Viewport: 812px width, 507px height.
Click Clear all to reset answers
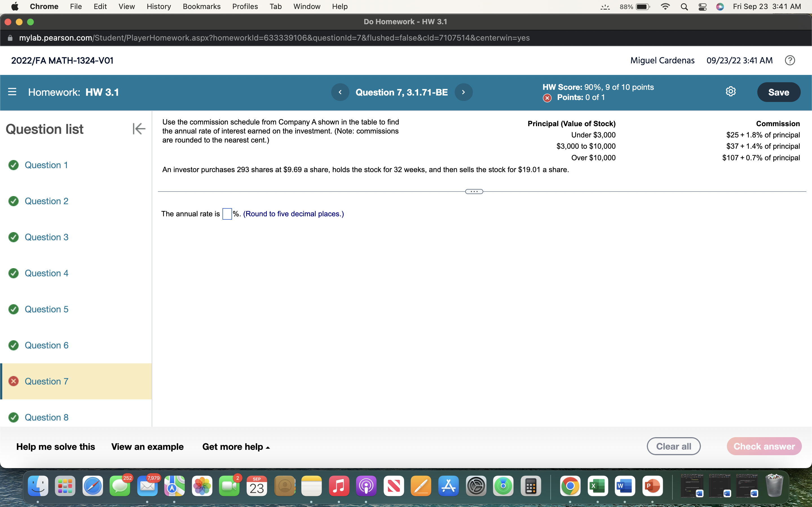[673, 446]
